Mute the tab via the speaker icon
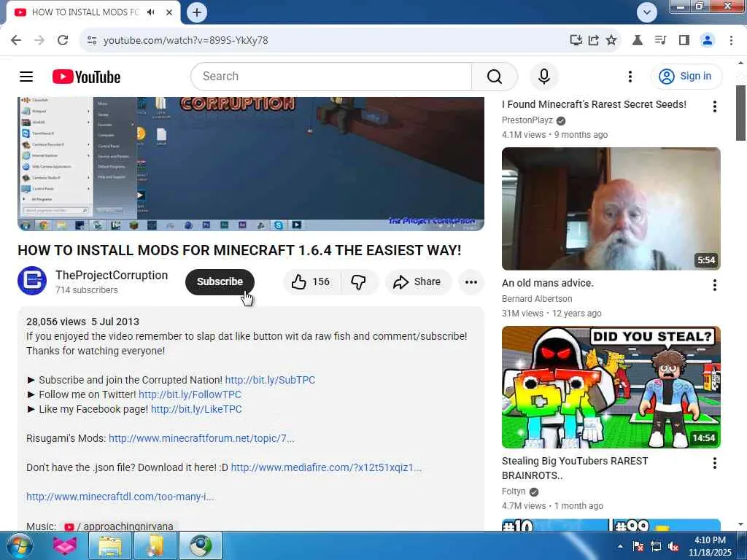Image resolution: width=747 pixels, height=560 pixels. point(151,12)
